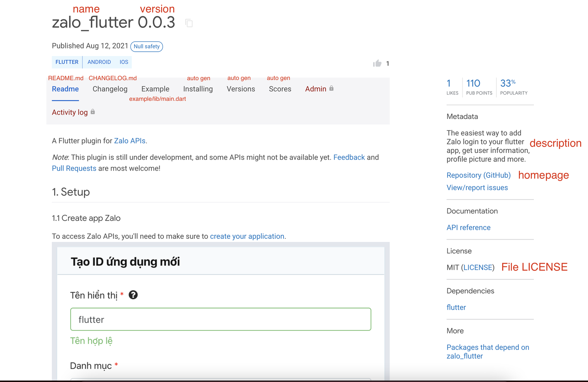Click the lock icon beside Activity log
Image resolution: width=588 pixels, height=382 pixels.
point(93,112)
